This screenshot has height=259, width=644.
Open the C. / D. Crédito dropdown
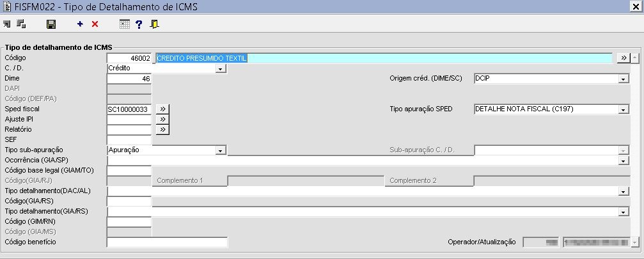point(221,68)
